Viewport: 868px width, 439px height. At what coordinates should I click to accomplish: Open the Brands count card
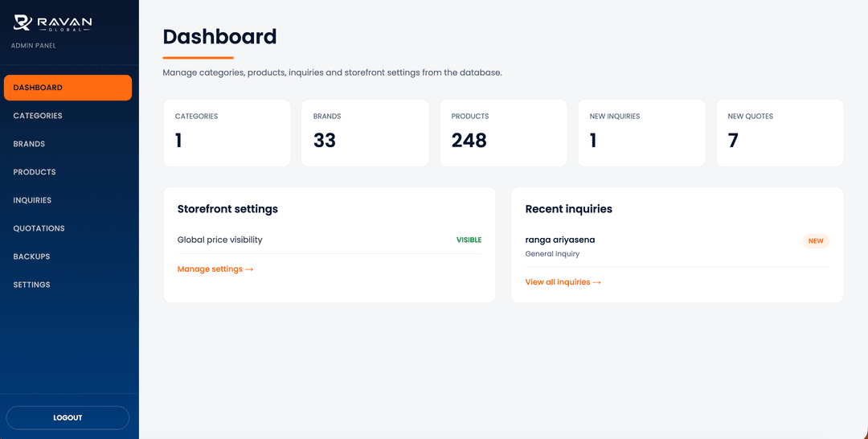[x=365, y=133]
